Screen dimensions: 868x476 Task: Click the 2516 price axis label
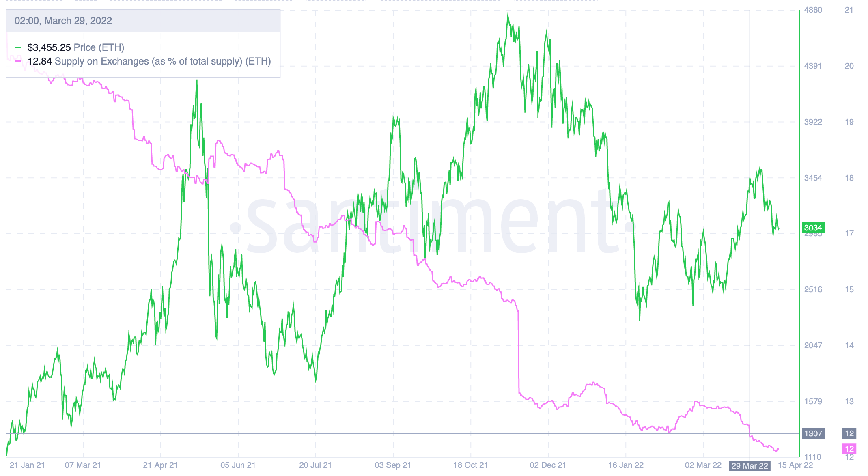point(813,289)
